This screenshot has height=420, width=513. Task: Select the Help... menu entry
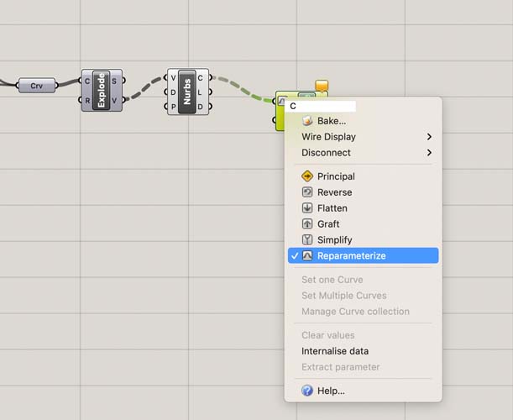364,391
